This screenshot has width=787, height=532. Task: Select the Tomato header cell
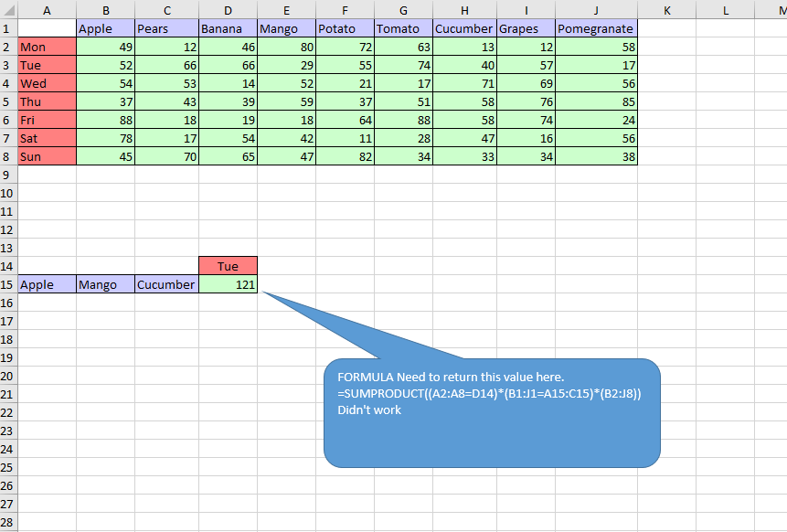click(403, 28)
